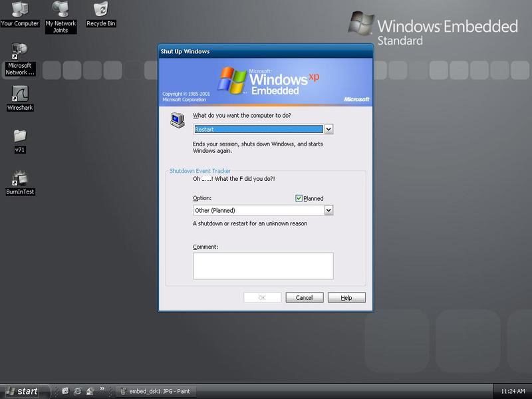Expand the Quick Launch overflow chevron
Viewport: 532px width, 399px height.
(102, 389)
